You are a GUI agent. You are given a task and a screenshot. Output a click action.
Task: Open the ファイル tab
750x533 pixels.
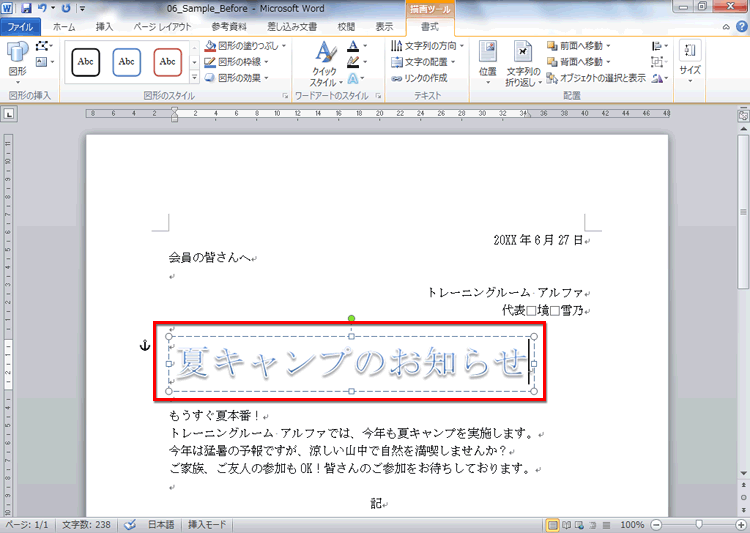click(20, 27)
